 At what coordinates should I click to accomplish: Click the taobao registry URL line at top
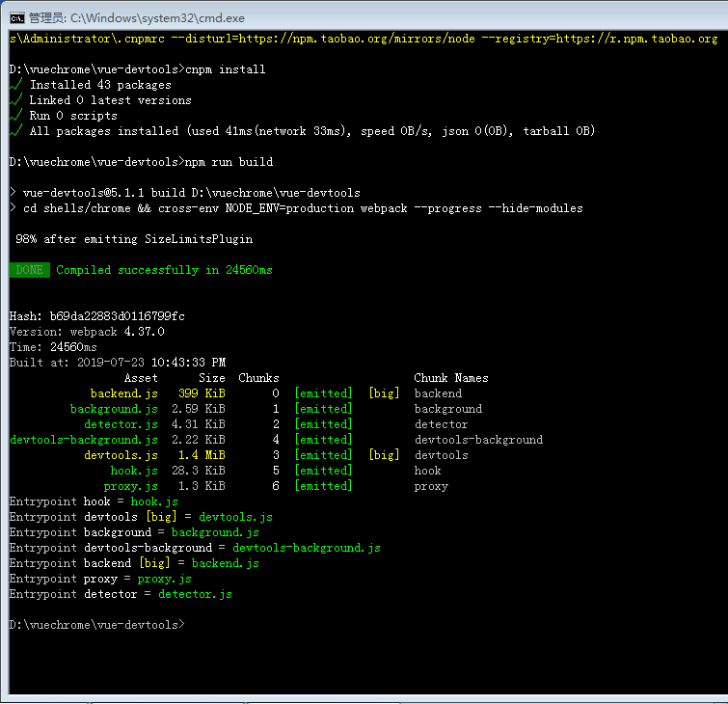[x=364, y=39]
